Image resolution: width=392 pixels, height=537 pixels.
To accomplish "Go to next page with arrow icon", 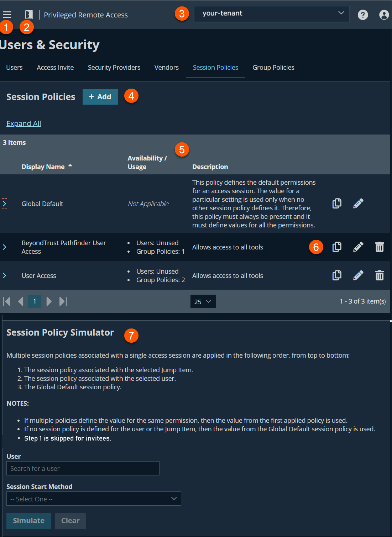I will click(x=49, y=301).
